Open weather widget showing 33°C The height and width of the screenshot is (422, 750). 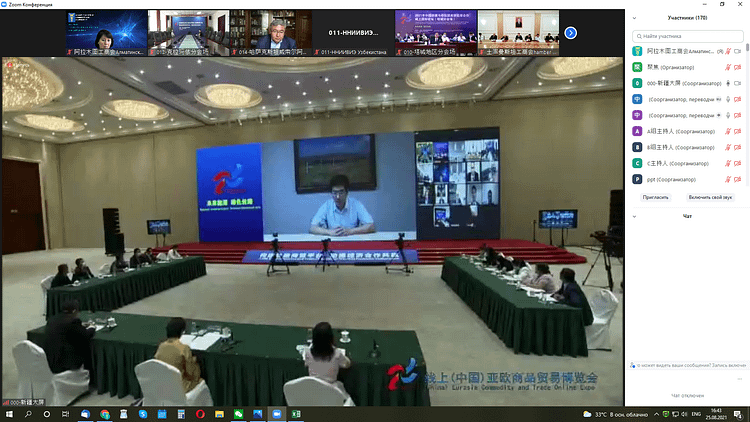[615, 414]
